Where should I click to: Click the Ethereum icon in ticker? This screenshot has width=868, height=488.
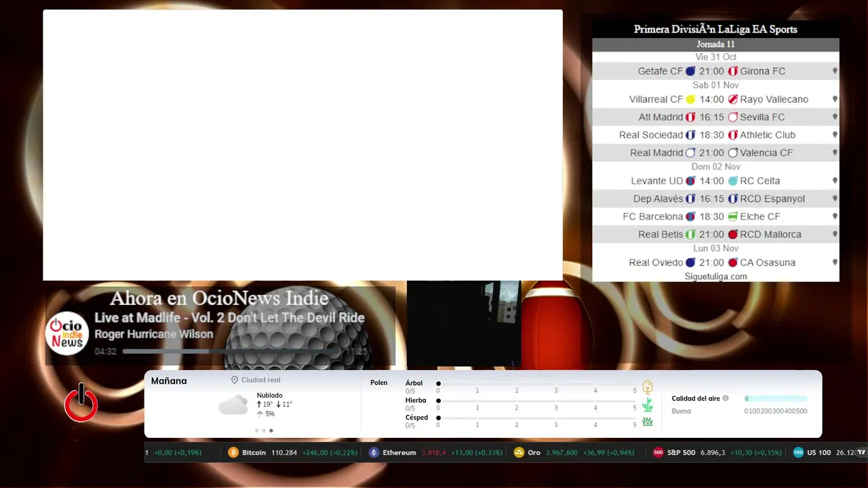tap(374, 453)
